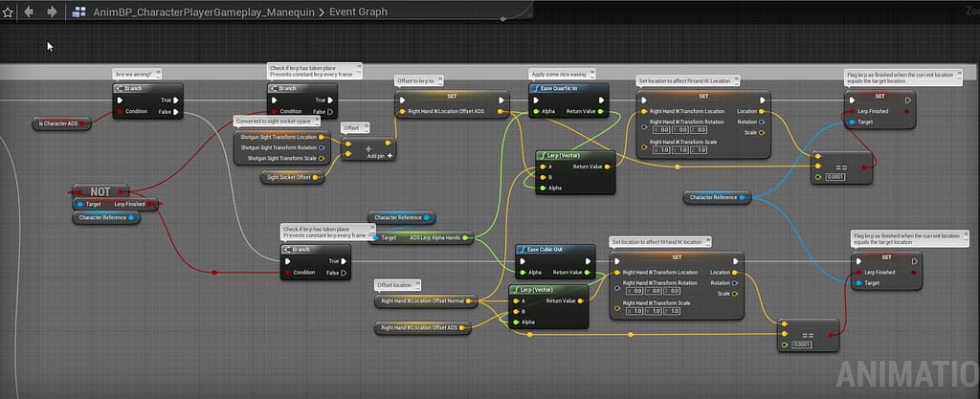This screenshot has height=399, width=980.
Task: Click Condition pin of Branch before Ease Cubic Out
Action: [x=288, y=273]
